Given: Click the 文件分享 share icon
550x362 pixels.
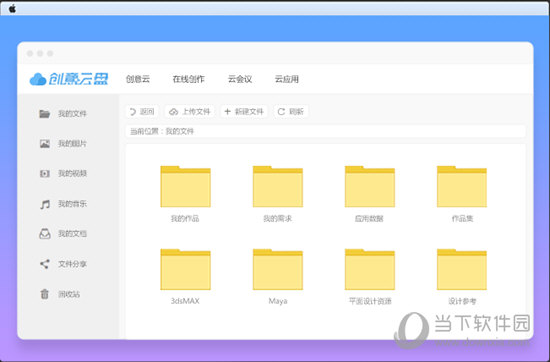Looking at the screenshot, I should coord(45,264).
